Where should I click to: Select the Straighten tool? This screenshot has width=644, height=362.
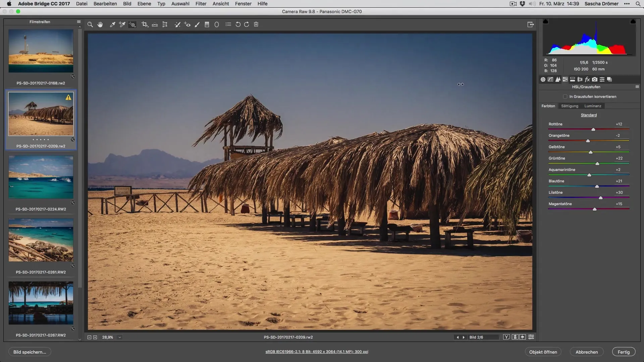pos(155,24)
